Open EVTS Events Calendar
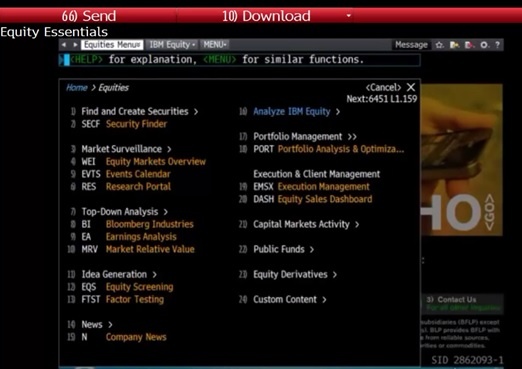This screenshot has height=369, width=522. click(126, 174)
